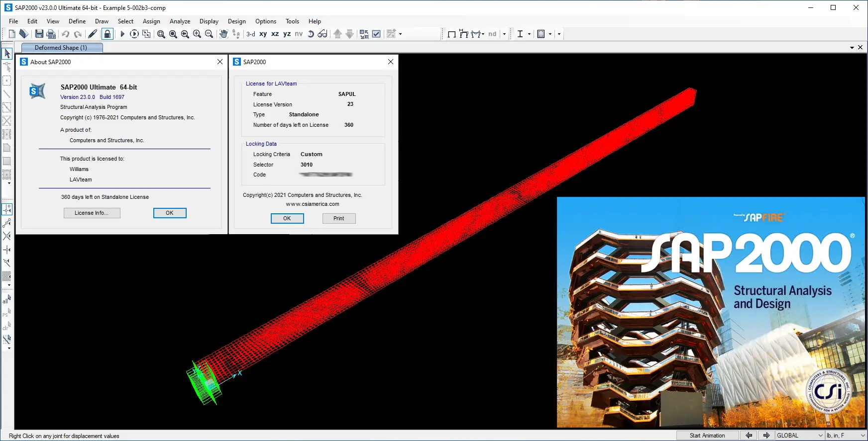Open the Design menu

click(237, 21)
